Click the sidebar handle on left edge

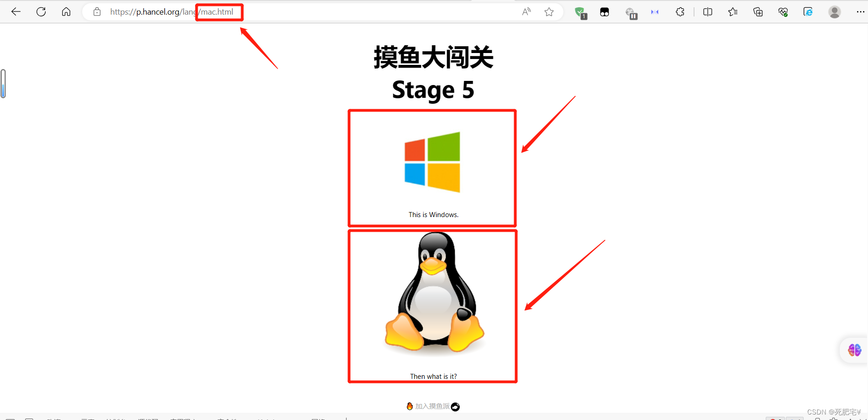click(x=3, y=84)
